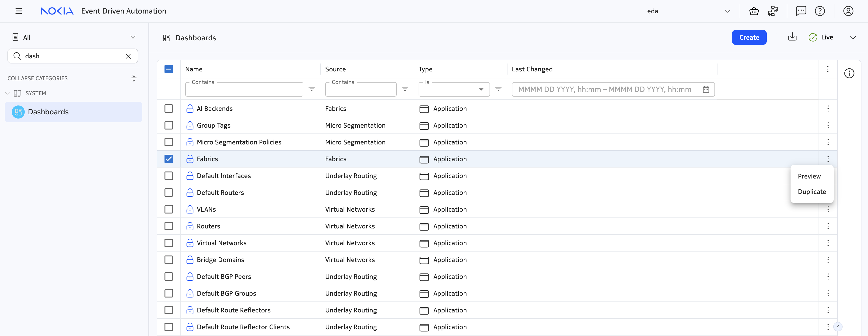Open table column settings kebab menu

(828, 69)
